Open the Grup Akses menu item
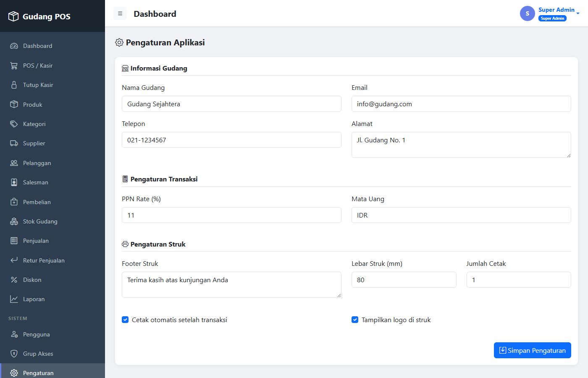 click(52, 354)
